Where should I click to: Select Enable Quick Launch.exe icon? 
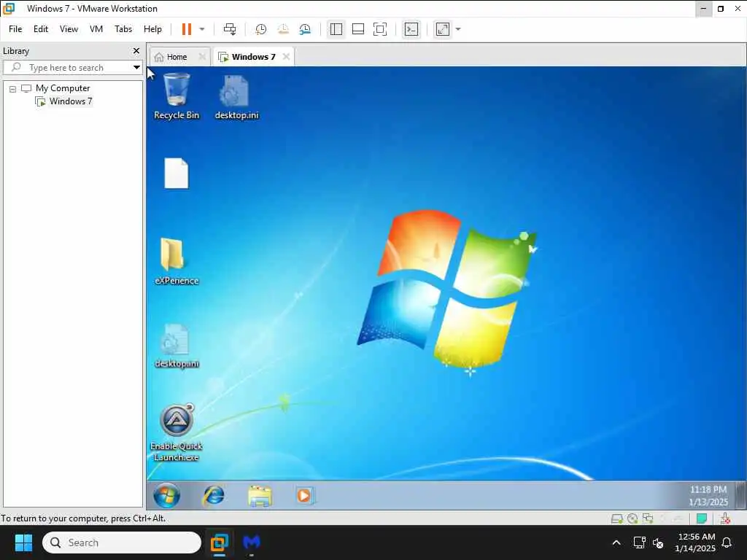(x=177, y=432)
